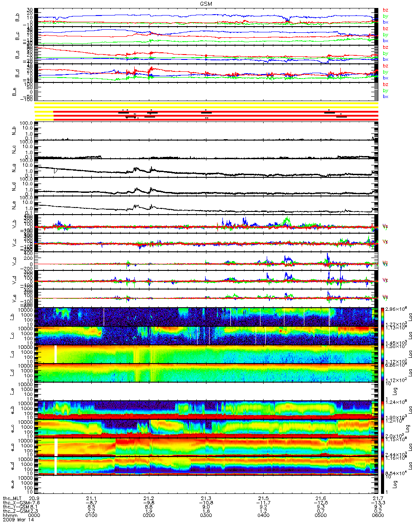Image resolution: width=412 pixels, height=532 pixels.
Task: Click the 0300 time tick label
Action: pyautogui.click(x=206, y=516)
